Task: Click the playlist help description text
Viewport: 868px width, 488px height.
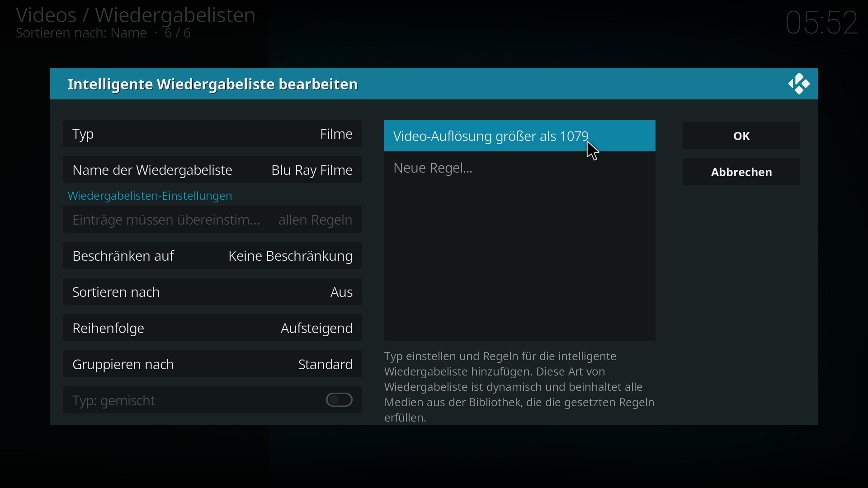Action: click(x=519, y=387)
